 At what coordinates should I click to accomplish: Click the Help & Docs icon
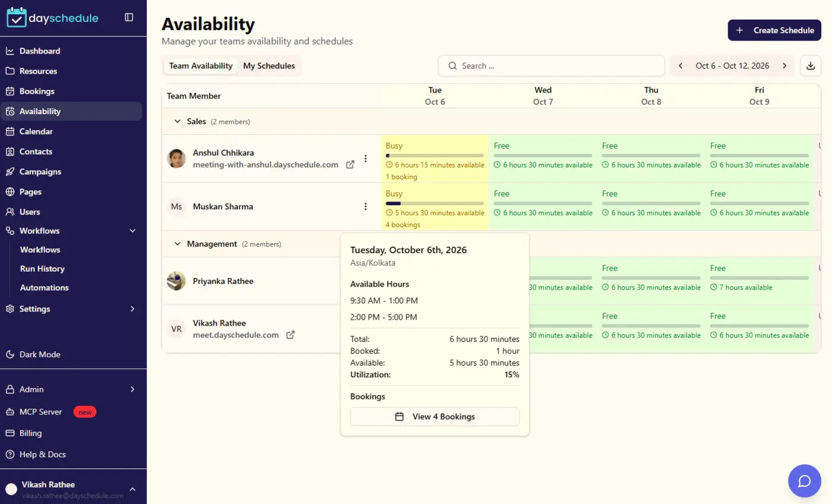(10, 455)
